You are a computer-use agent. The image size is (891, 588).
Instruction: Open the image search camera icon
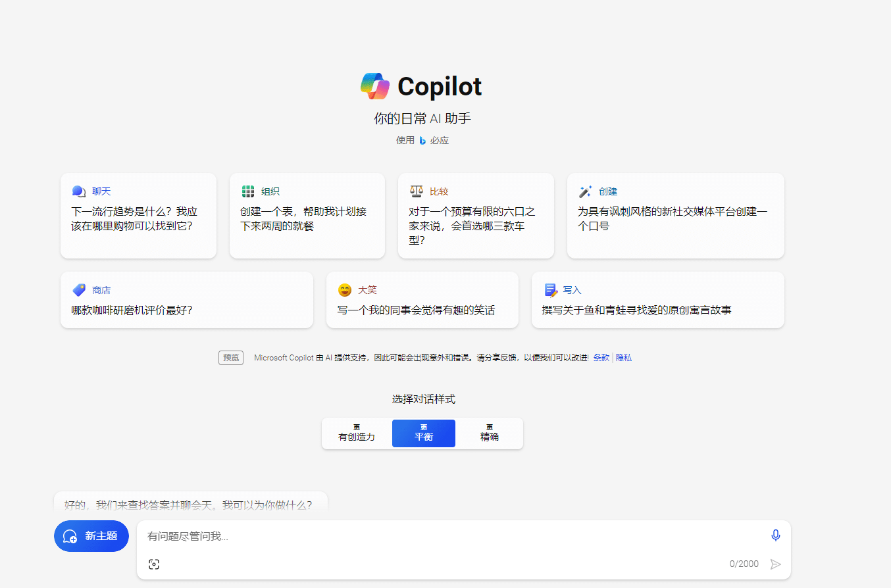pyautogui.click(x=154, y=564)
